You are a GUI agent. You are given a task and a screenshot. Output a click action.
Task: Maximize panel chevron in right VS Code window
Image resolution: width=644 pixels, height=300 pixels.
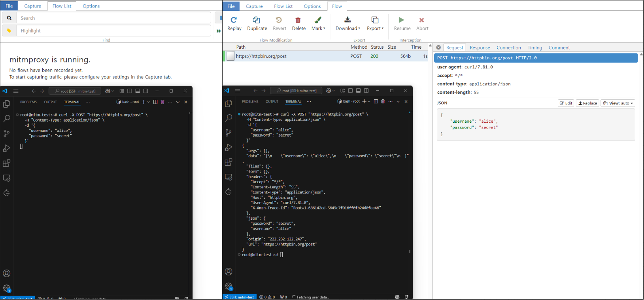398,101
